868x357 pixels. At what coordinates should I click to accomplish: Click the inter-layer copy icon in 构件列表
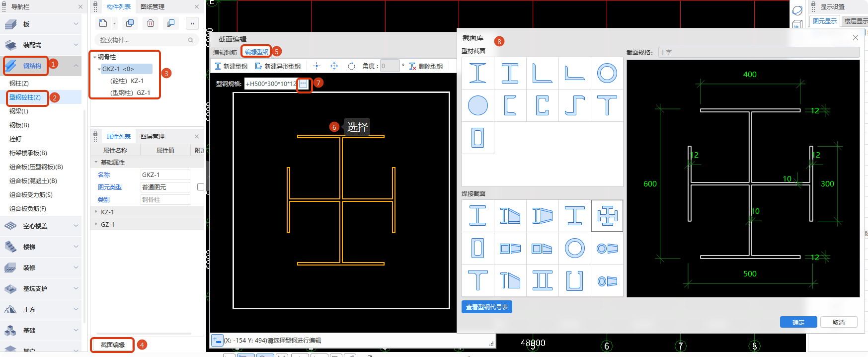[x=171, y=23]
